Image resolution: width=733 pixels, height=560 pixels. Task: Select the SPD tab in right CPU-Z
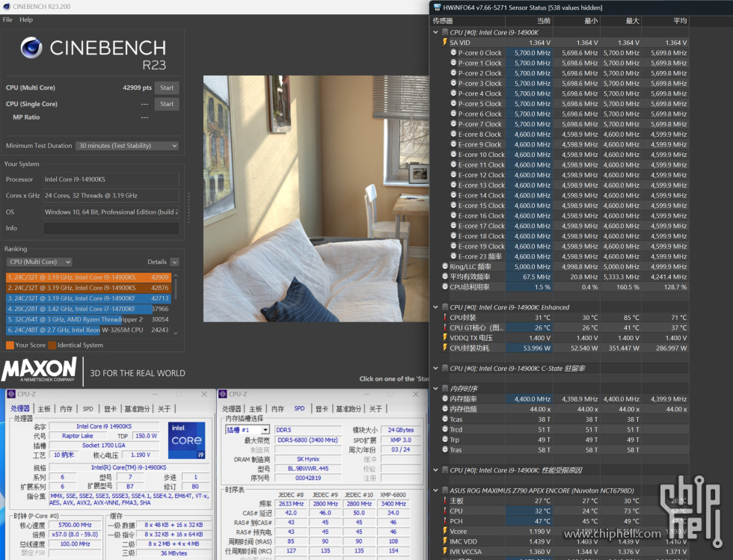click(x=299, y=408)
